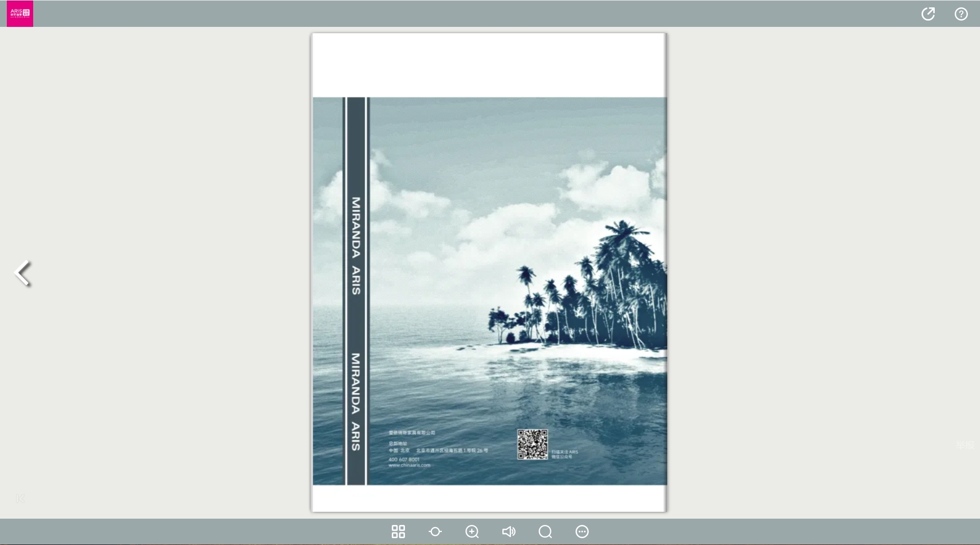Open help via the question mark icon
This screenshot has width=980, height=545.
click(x=961, y=14)
